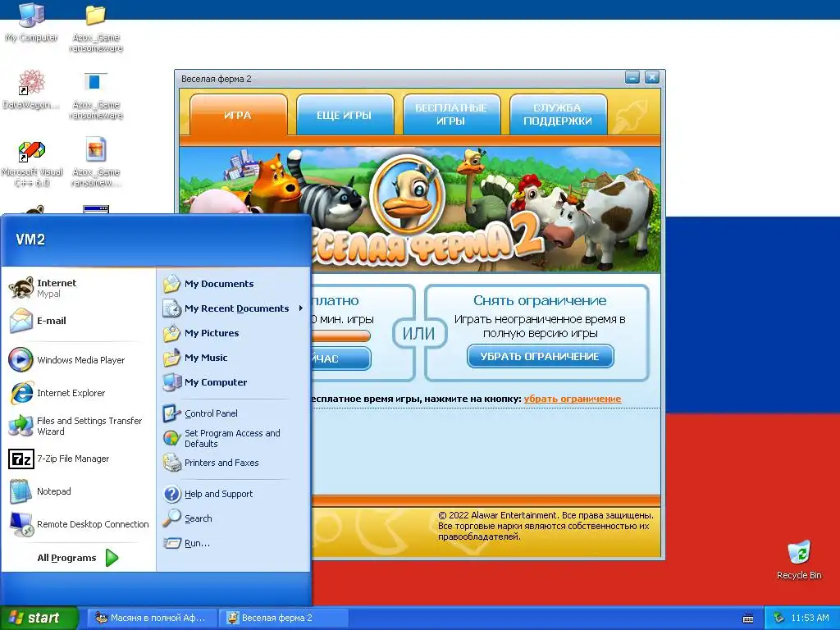Open Remote Desktop Connection
The width and height of the screenshot is (840, 630).
pyautogui.click(x=78, y=524)
